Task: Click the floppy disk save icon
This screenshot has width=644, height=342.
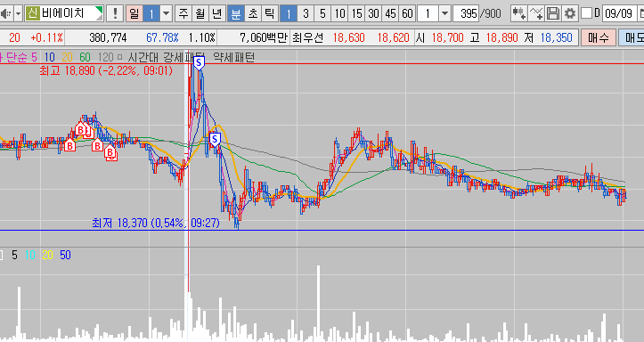Action: [553, 14]
